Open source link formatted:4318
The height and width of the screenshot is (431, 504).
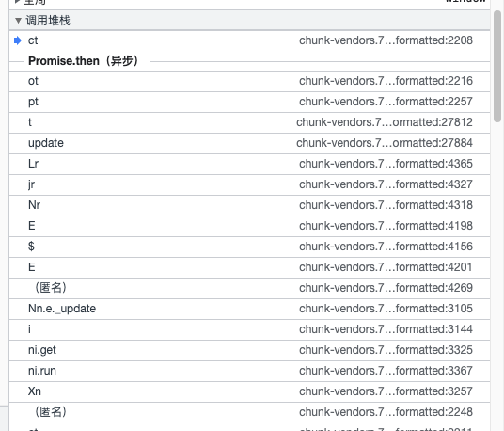tap(386, 205)
